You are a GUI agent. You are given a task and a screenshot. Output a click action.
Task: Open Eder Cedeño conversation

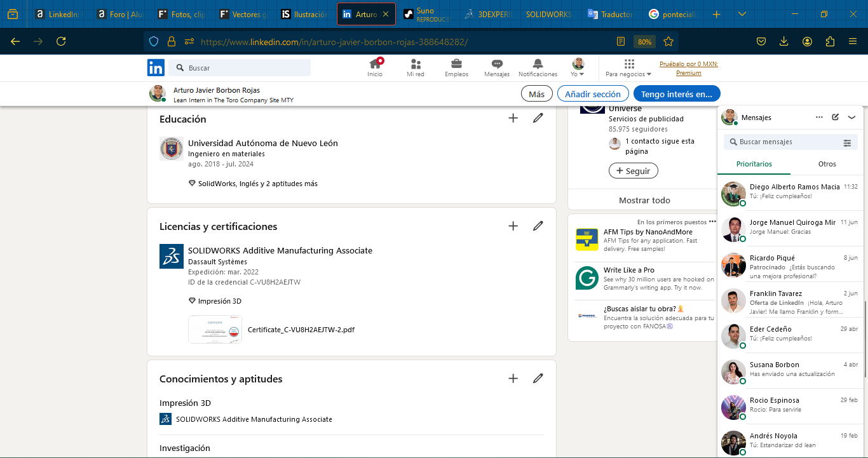[790, 335]
